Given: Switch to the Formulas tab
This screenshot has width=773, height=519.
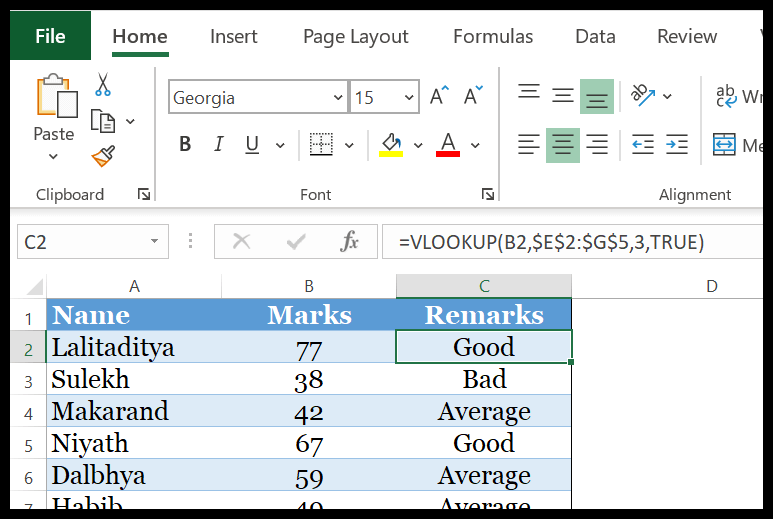Looking at the screenshot, I should point(493,36).
